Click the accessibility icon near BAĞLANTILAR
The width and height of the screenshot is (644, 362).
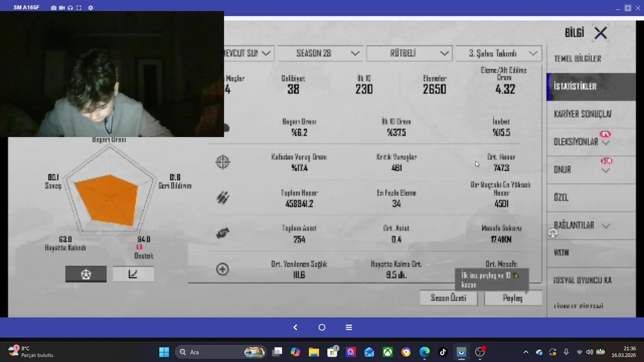[x=553, y=233]
